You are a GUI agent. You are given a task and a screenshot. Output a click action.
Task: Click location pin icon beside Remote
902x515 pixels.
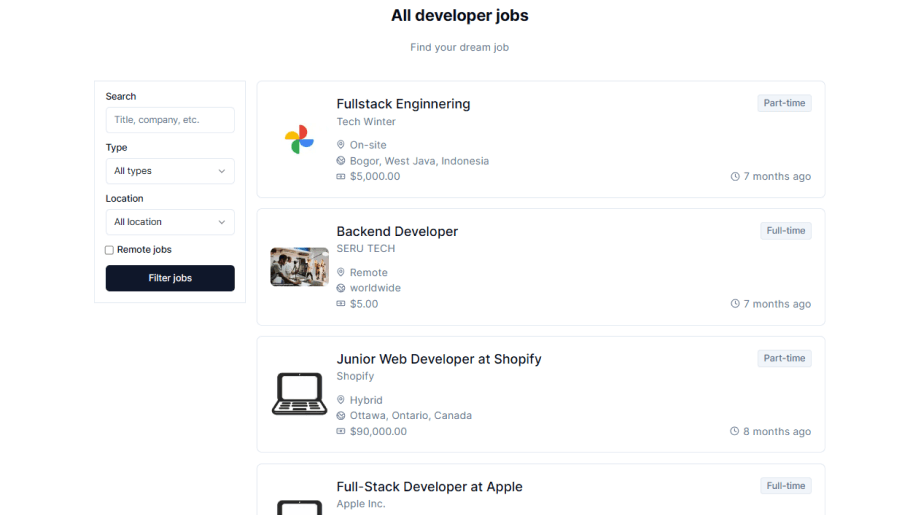(341, 272)
